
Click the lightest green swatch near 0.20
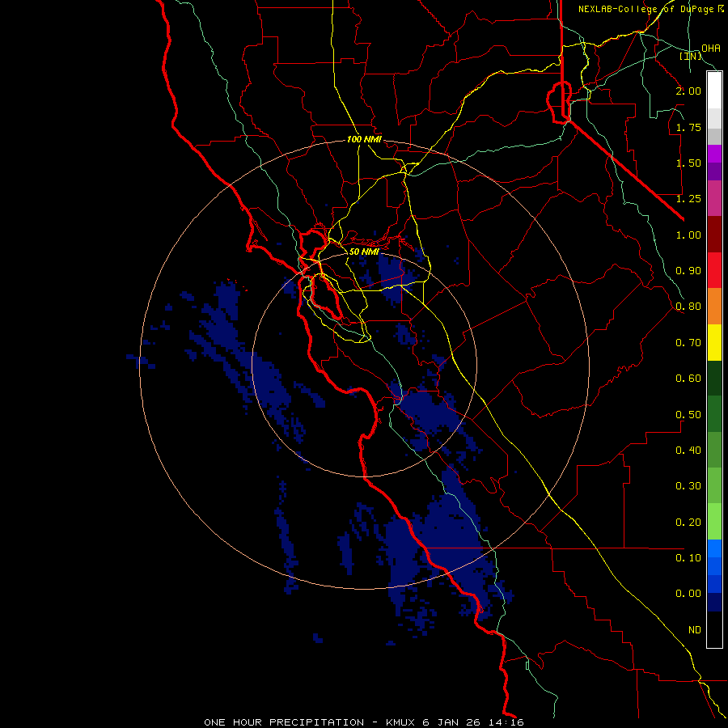pos(714,522)
